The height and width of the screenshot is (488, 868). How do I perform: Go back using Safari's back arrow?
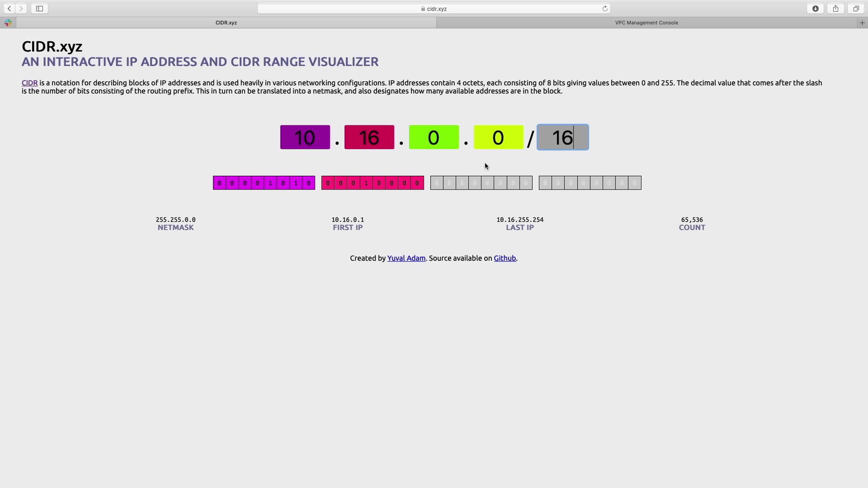9,8
